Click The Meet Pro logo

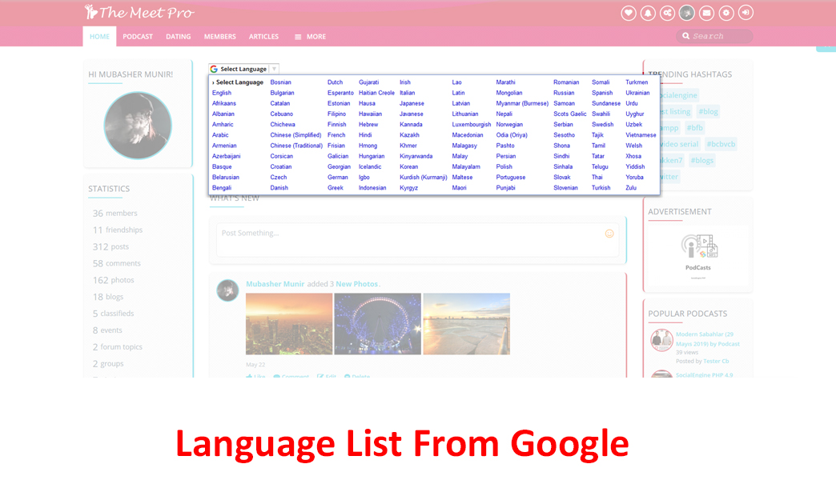(x=140, y=13)
